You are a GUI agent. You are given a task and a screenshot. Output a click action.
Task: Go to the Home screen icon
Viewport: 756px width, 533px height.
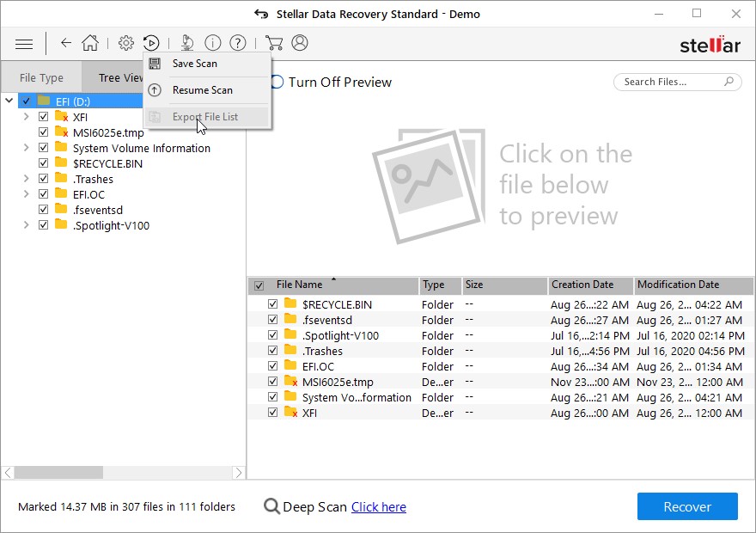90,42
